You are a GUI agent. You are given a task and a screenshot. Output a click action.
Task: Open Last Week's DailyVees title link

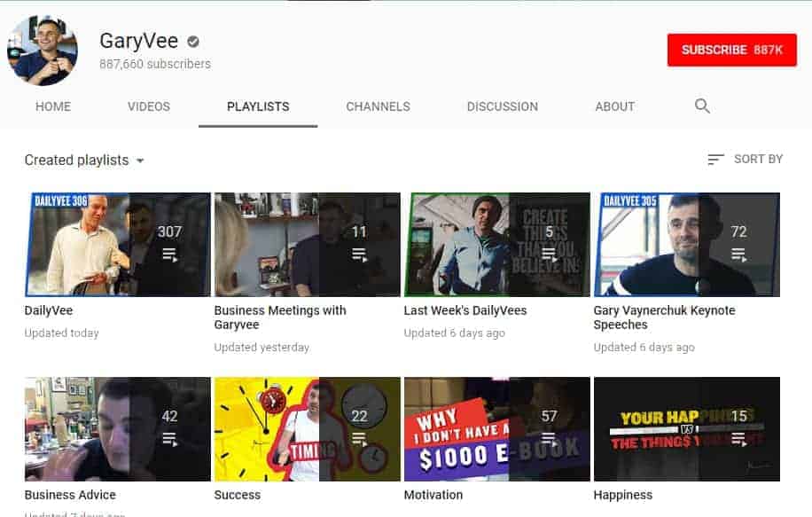click(465, 310)
